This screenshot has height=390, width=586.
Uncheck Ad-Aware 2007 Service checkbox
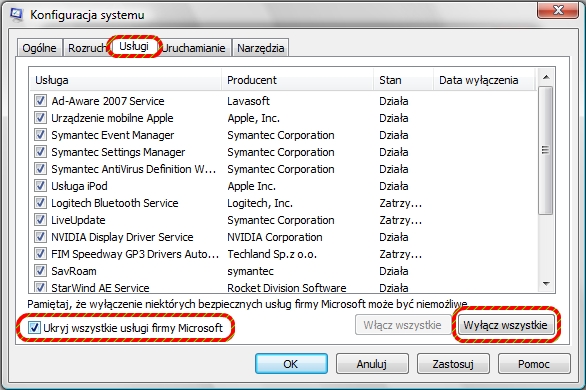click(40, 100)
